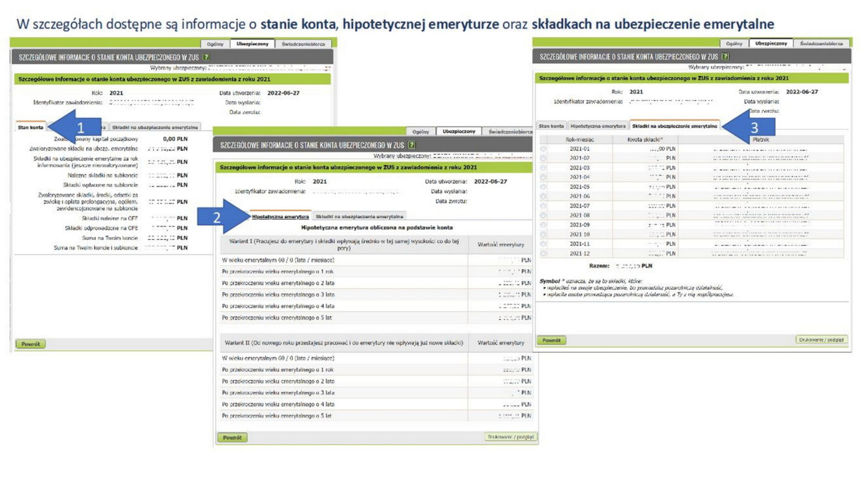Select the radio button for row 2021-01
The width and height of the screenshot is (868, 495).
[x=543, y=148]
